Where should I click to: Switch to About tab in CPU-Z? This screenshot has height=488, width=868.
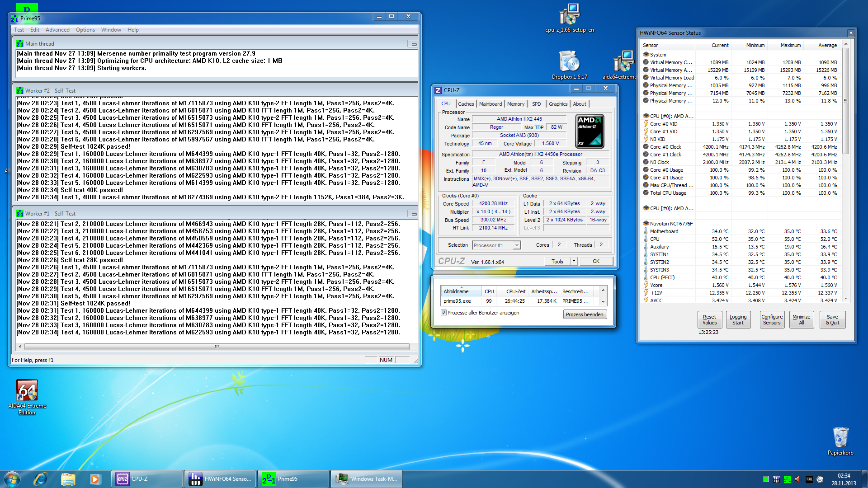pyautogui.click(x=580, y=104)
